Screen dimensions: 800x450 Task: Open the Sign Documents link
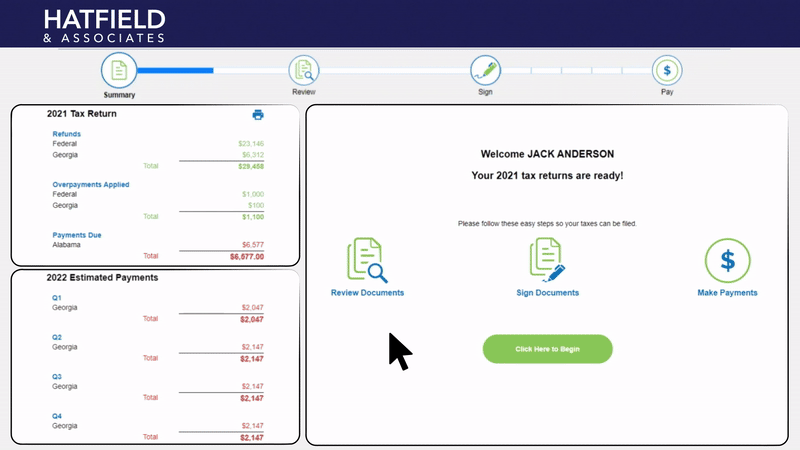[x=547, y=293]
